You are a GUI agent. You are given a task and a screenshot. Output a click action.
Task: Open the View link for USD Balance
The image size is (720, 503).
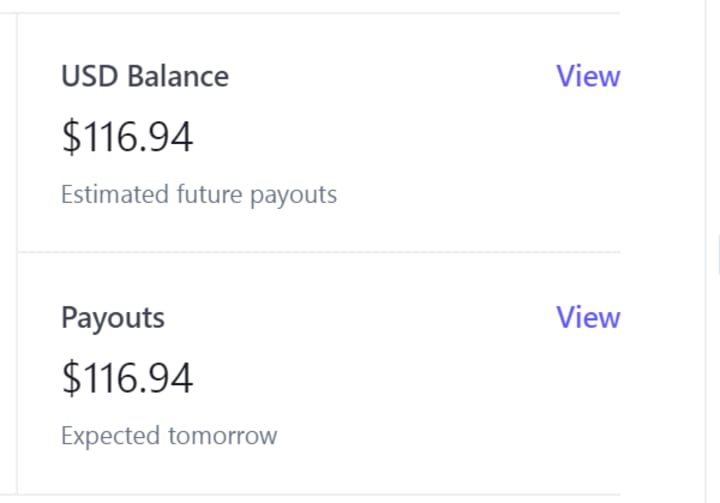coord(587,76)
